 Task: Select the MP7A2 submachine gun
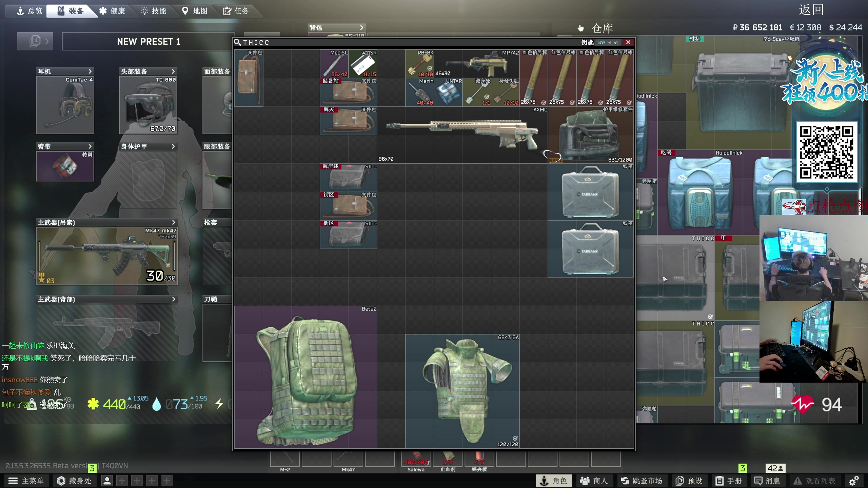point(477,64)
